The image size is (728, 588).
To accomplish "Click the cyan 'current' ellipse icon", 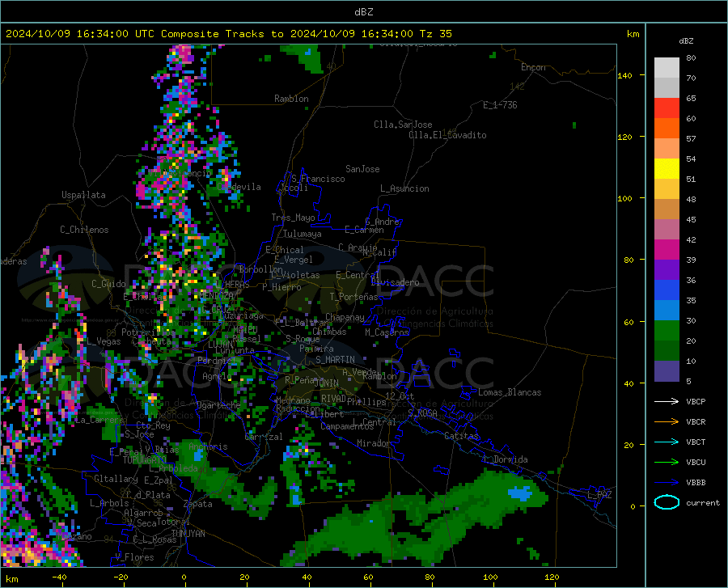I will [667, 502].
